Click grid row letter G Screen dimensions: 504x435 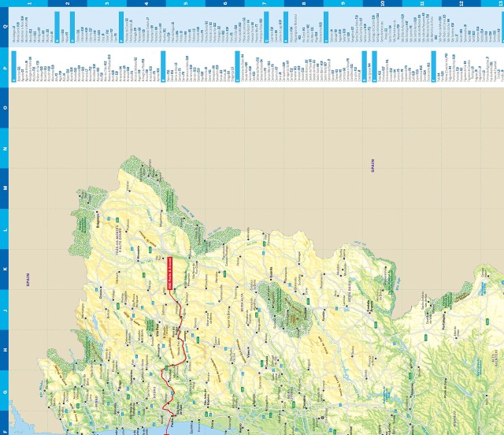[x=5, y=392]
